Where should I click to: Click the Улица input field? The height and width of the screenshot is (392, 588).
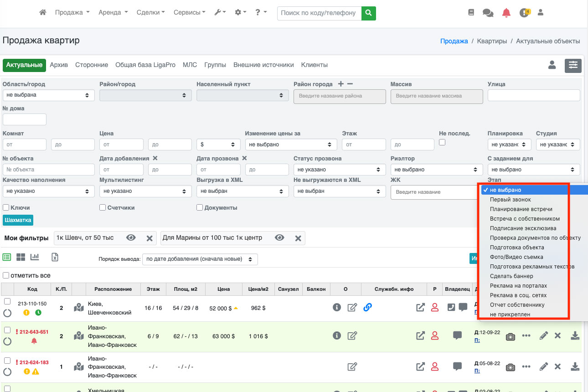tap(533, 95)
